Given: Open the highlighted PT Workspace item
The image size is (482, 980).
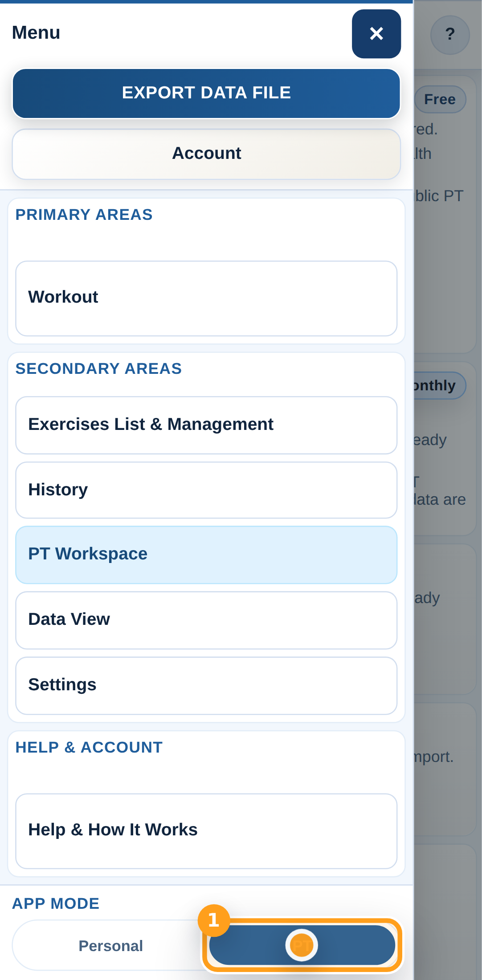Looking at the screenshot, I should [206, 555].
